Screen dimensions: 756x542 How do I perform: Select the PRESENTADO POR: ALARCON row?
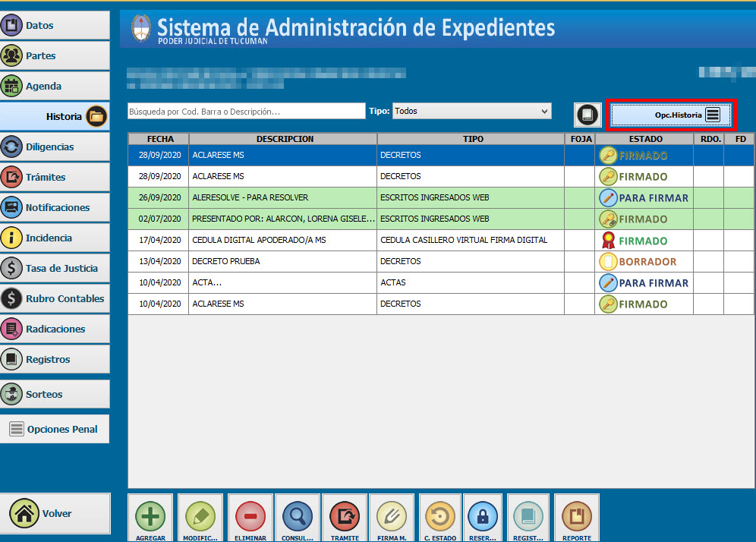441,219
